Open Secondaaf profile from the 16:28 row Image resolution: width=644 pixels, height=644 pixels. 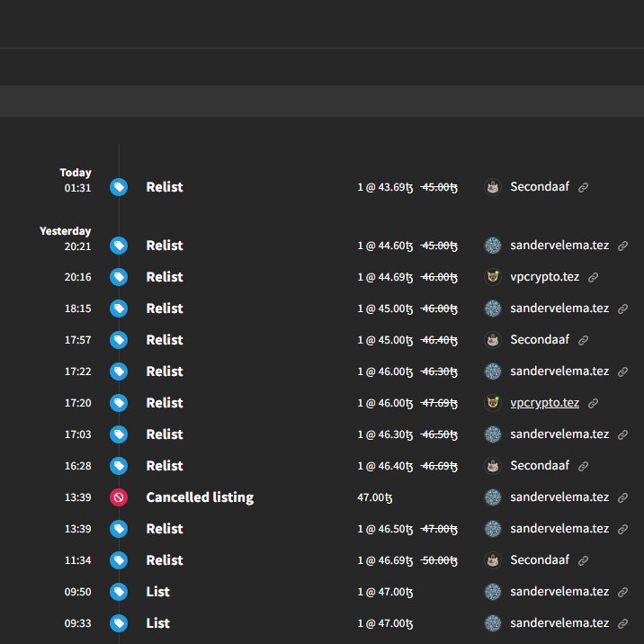point(540,465)
